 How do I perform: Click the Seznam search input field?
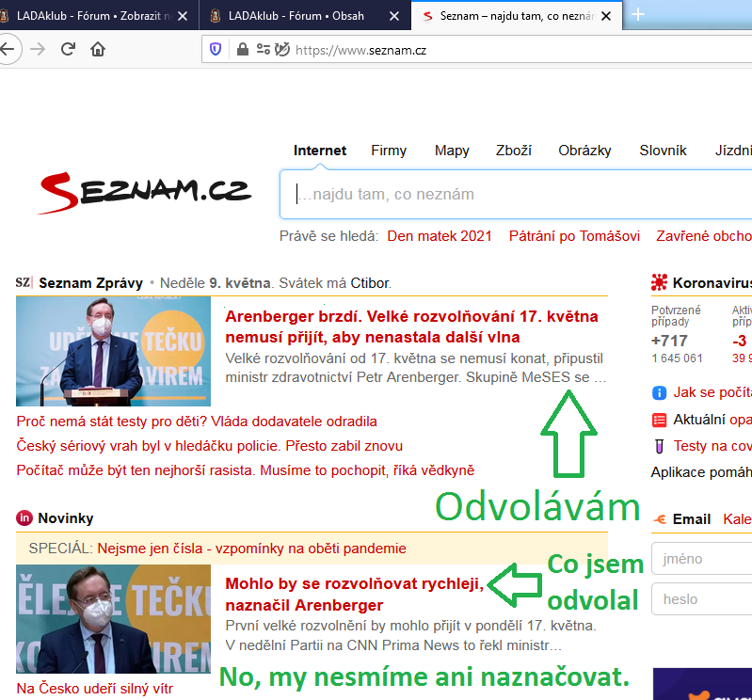coord(518,195)
